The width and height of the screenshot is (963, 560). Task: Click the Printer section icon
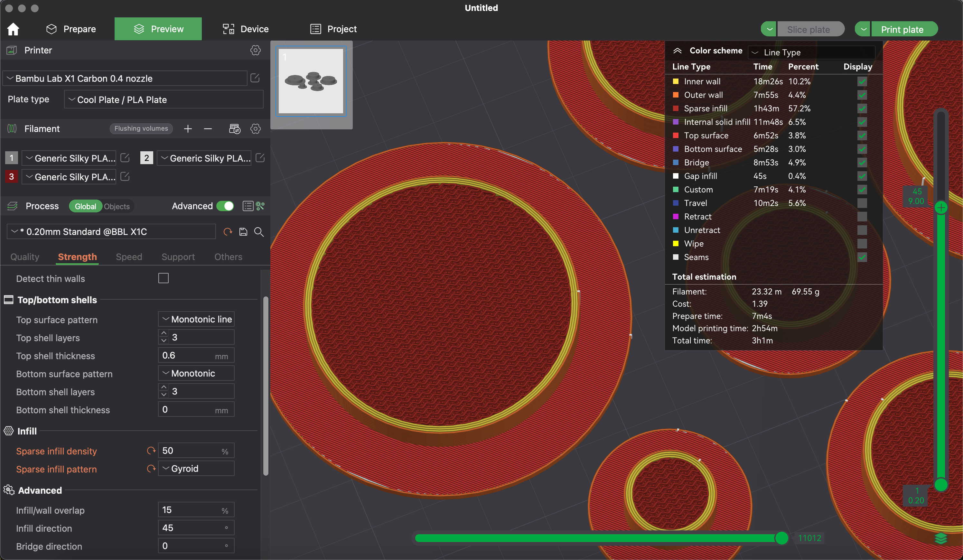(x=12, y=51)
